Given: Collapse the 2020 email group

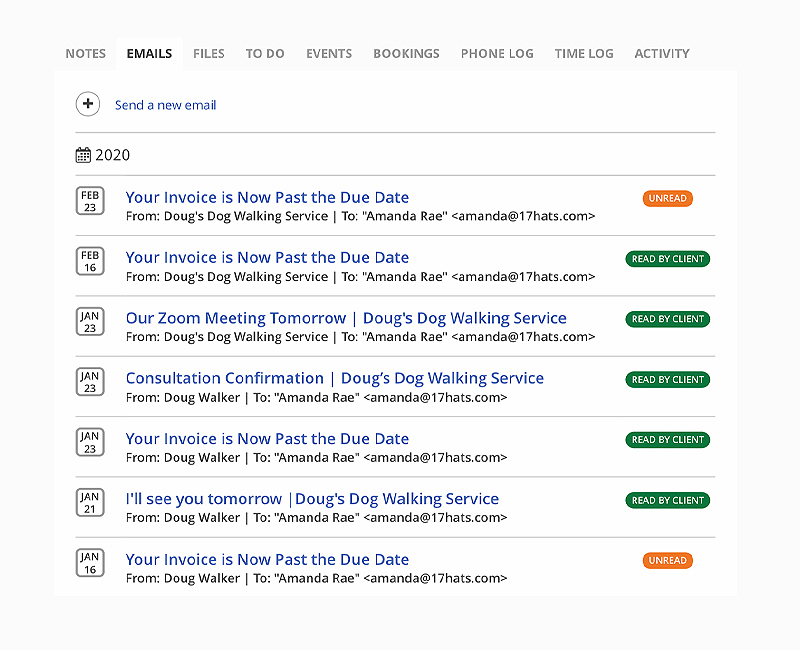Looking at the screenshot, I should (115, 155).
